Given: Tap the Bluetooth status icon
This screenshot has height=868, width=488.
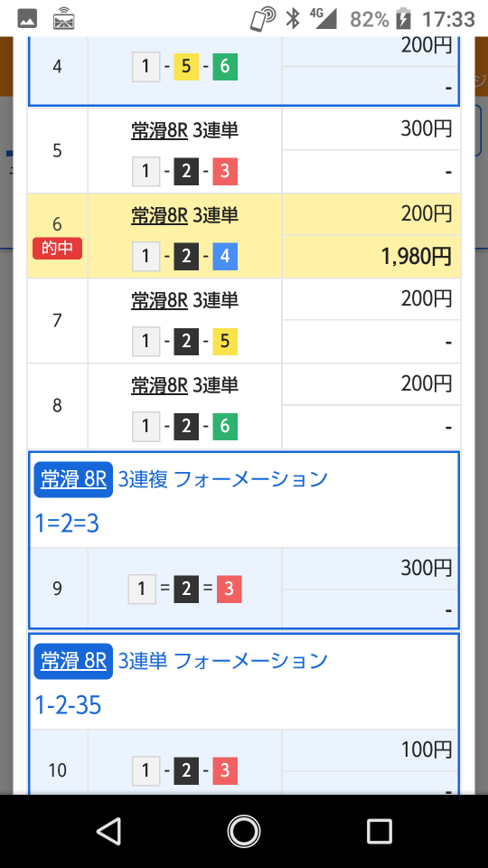Looking at the screenshot, I should (x=292, y=19).
